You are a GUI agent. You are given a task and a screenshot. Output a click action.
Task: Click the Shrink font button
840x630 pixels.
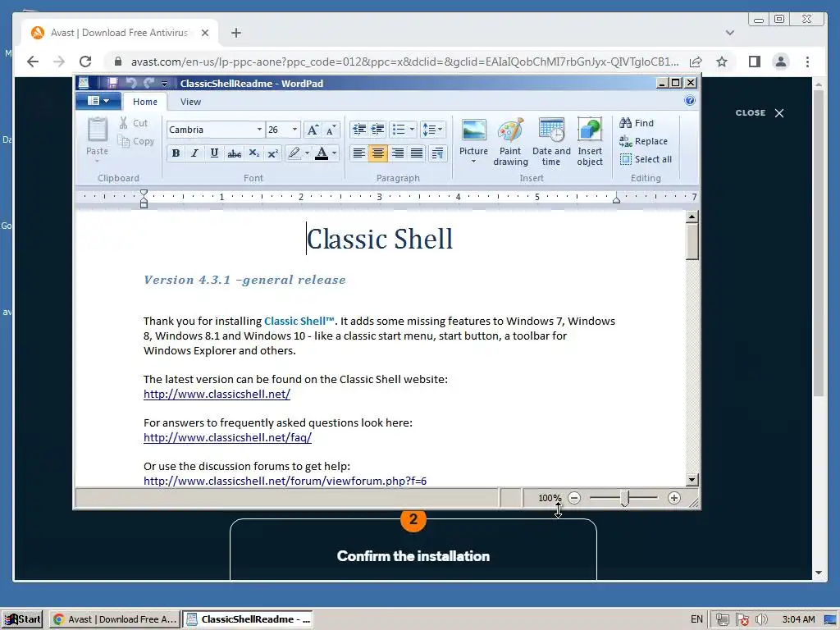tap(331, 130)
